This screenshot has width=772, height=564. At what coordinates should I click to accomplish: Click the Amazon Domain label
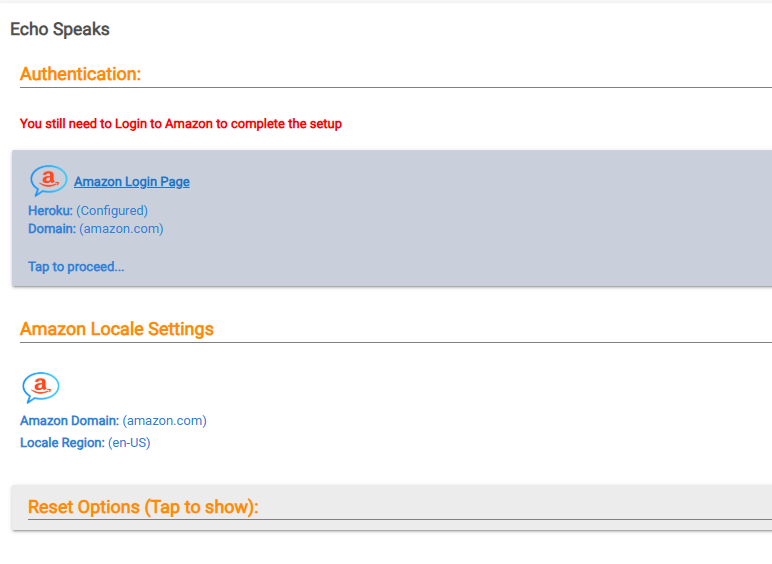click(69, 421)
